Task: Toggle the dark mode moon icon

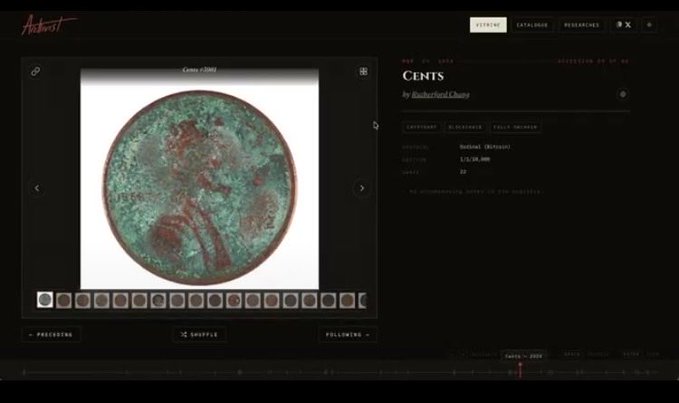Action: (619, 25)
